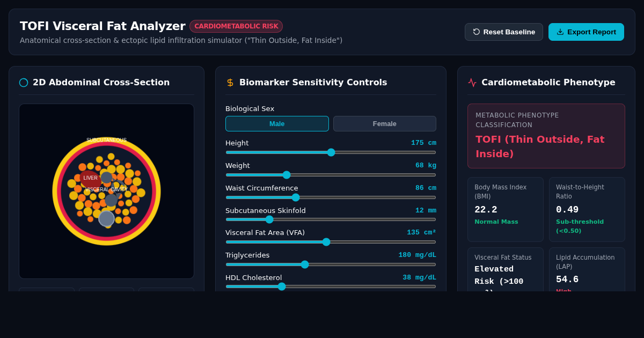Click the circle icon beside 2D Abdominal Cross-Section
The image size is (644, 338).
pos(24,83)
